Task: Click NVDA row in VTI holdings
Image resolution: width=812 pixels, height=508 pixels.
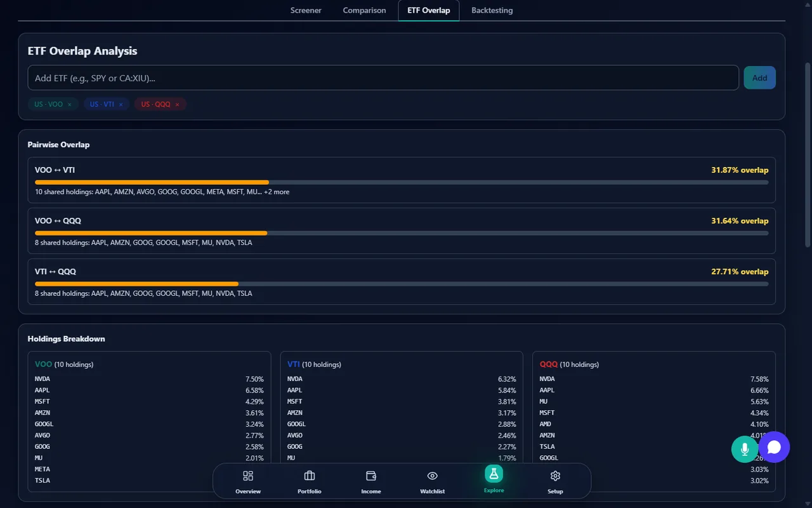Action: tap(402, 379)
